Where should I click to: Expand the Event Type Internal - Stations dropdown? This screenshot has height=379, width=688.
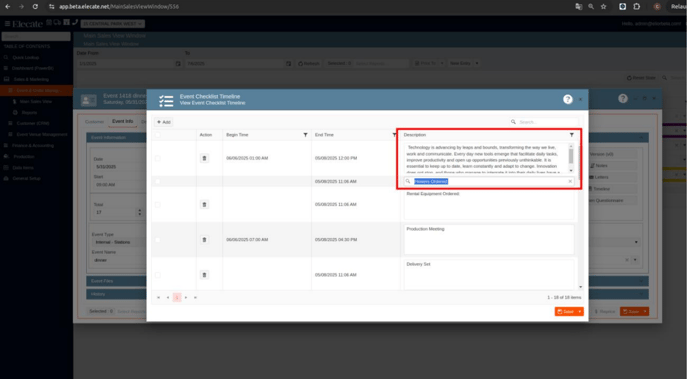pos(118,242)
